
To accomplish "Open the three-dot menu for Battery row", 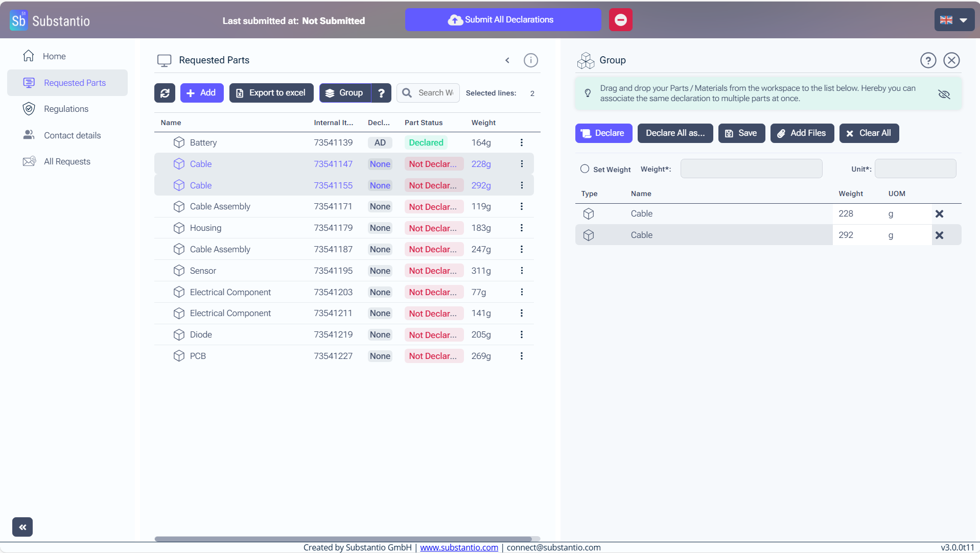I will (521, 142).
